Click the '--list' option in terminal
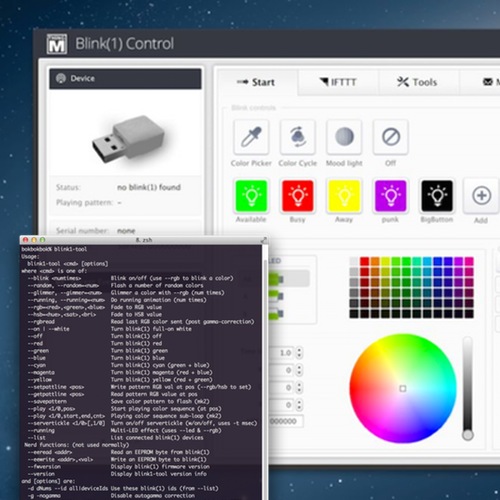Image resolution: width=500 pixels, height=500 pixels. click(x=37, y=438)
